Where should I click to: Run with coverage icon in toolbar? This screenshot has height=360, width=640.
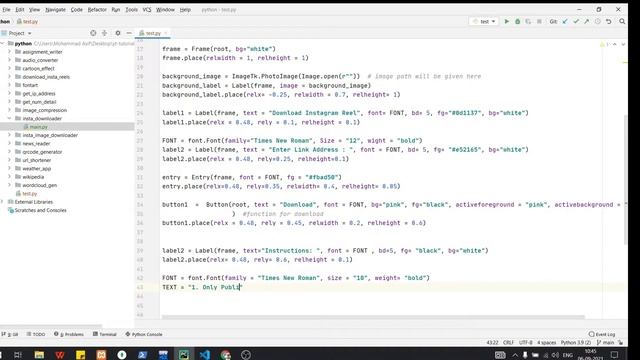pyautogui.click(x=528, y=21)
